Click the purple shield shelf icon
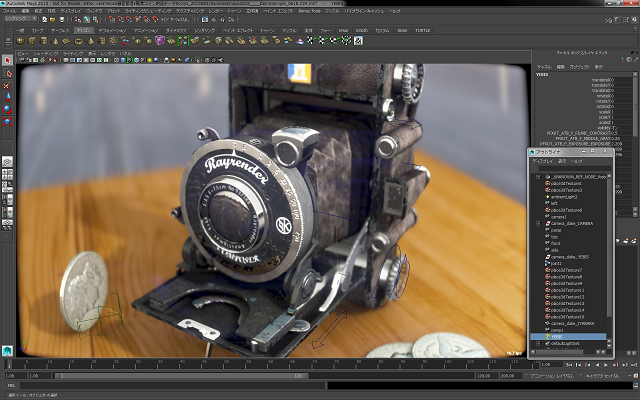The height and width of the screenshot is (400, 640). [160, 40]
